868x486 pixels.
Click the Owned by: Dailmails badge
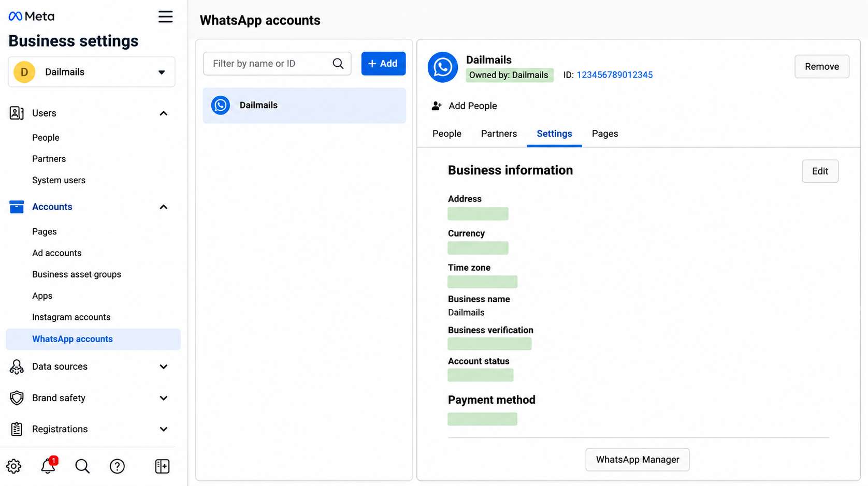pyautogui.click(x=510, y=75)
